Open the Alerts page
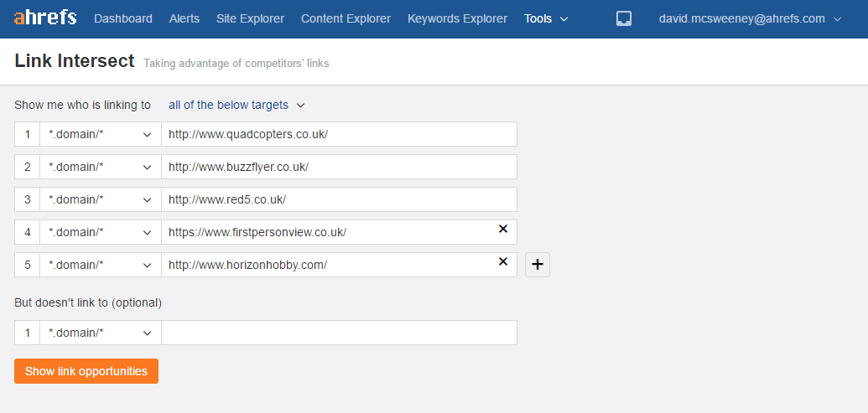The image size is (868, 413). [x=185, y=18]
